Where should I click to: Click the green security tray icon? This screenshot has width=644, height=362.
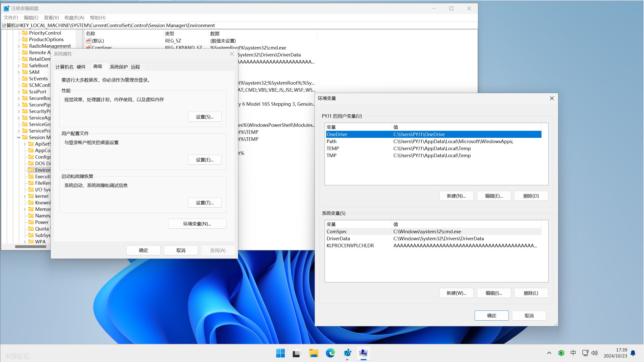[561, 353]
